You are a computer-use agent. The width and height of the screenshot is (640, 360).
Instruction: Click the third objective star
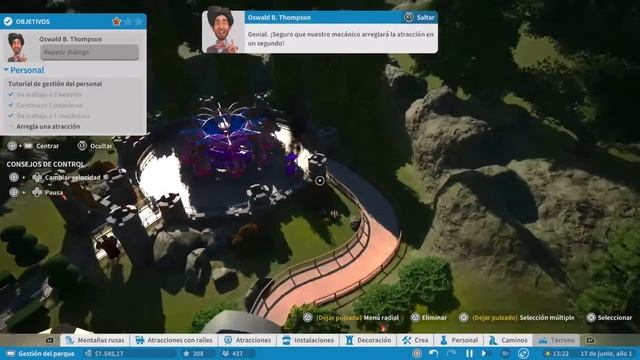pyautogui.click(x=139, y=21)
